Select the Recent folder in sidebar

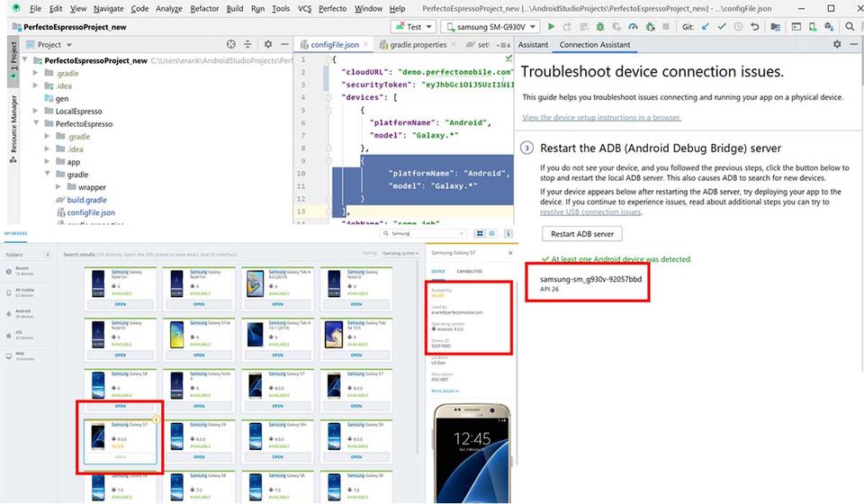click(26, 271)
